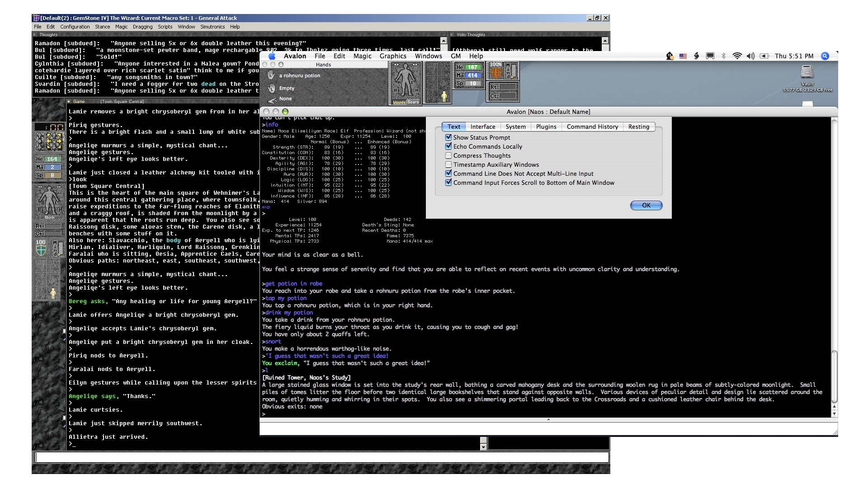Click the prepared spell hand icon labeled None
This screenshot has height=488, width=868.
point(272,99)
